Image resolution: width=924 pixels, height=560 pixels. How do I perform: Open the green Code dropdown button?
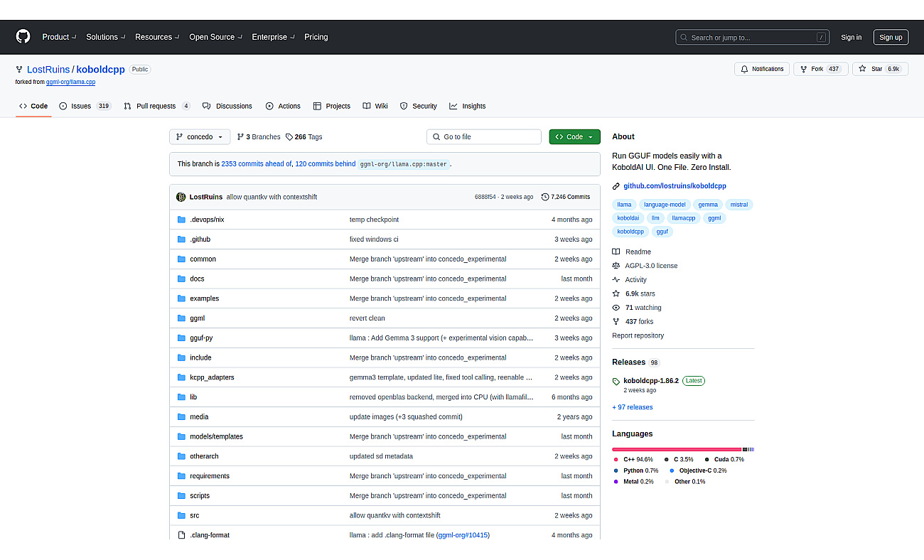574,137
